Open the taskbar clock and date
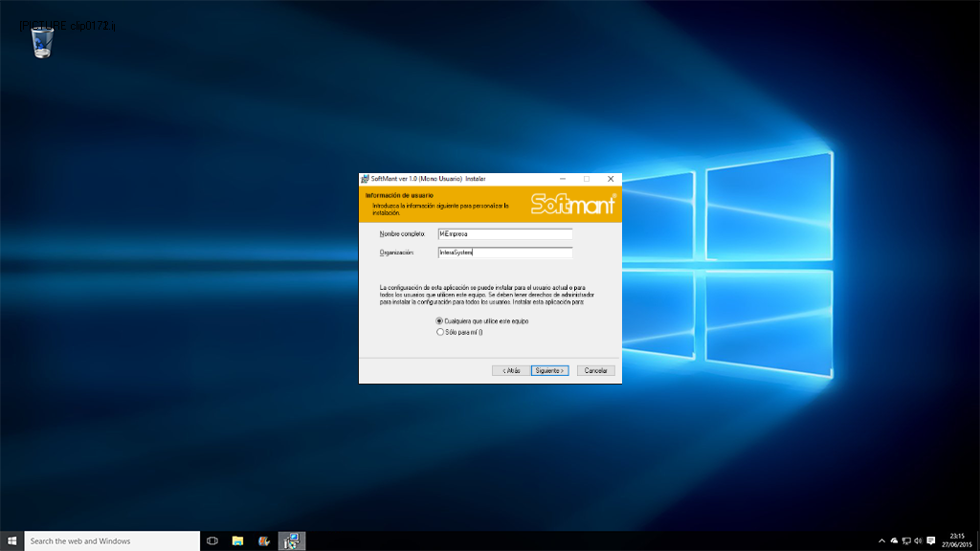The width and height of the screenshot is (980, 551). click(956, 540)
